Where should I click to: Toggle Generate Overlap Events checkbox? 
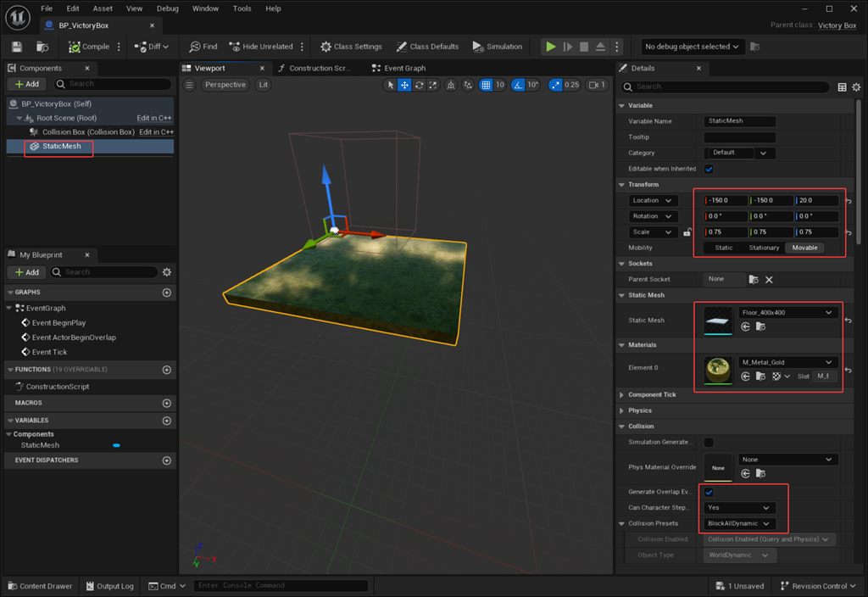point(709,492)
